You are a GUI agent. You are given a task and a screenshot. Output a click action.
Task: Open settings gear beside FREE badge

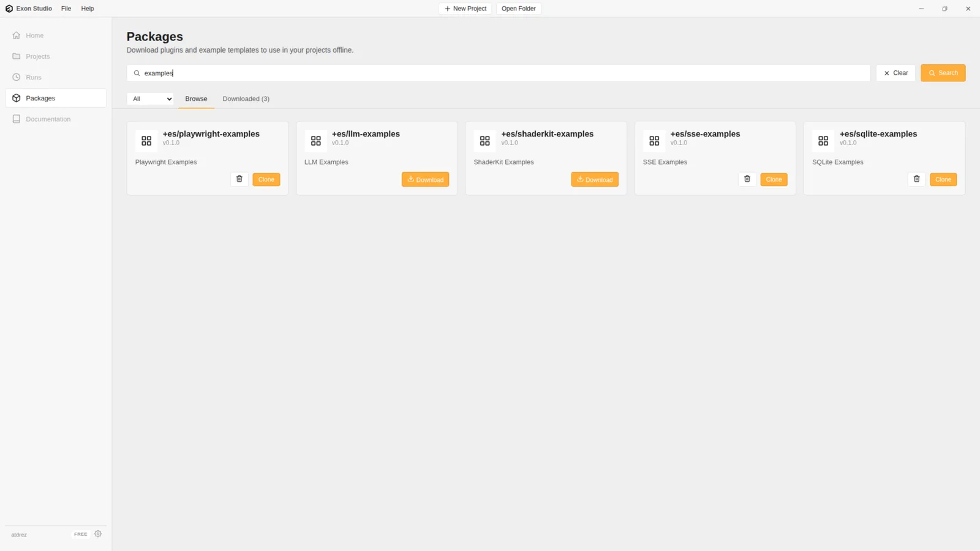(x=98, y=534)
